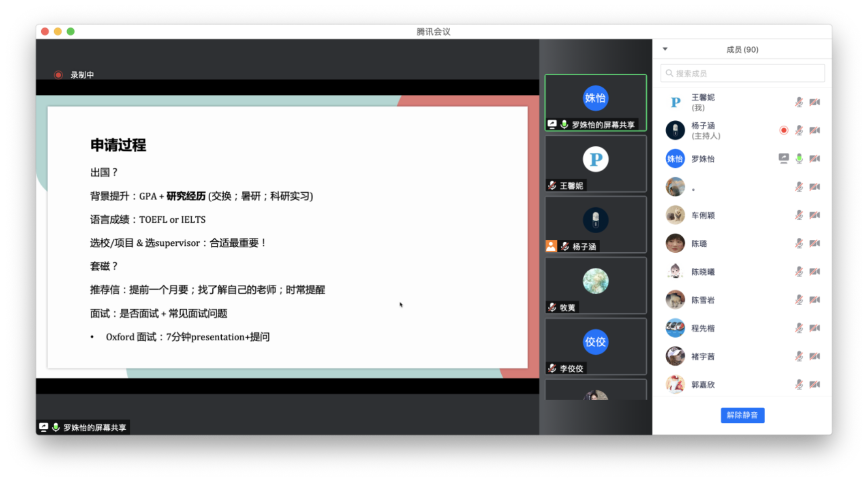Select 李佼佼's video tile
The image size is (868, 483).
point(596,346)
